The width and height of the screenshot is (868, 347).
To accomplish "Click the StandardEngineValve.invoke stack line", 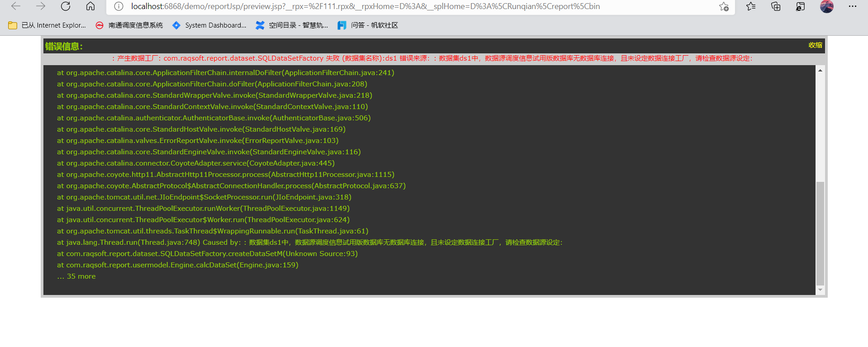I will click(x=209, y=152).
